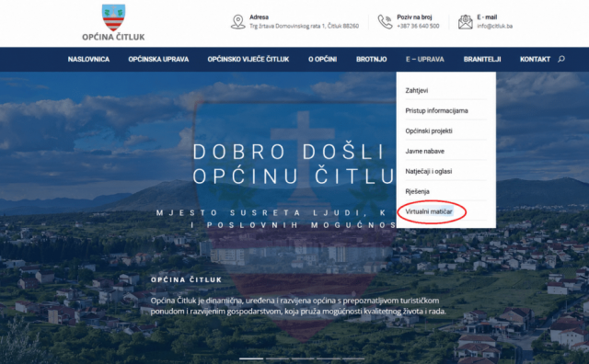
Task: Click the address location pin icon
Action: click(237, 22)
